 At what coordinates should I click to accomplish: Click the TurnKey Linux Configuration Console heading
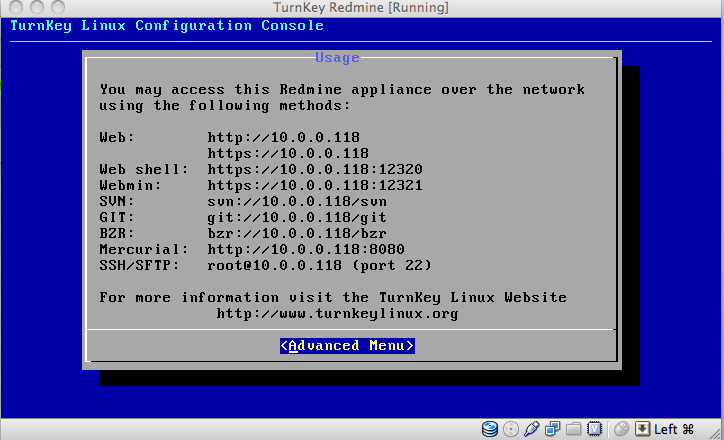[x=167, y=25]
